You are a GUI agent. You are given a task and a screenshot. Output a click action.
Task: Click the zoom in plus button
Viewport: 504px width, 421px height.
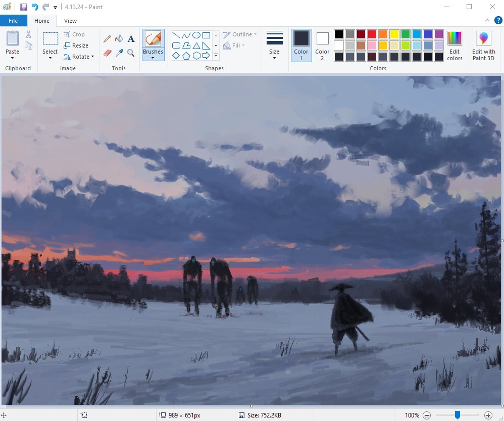pos(488,415)
